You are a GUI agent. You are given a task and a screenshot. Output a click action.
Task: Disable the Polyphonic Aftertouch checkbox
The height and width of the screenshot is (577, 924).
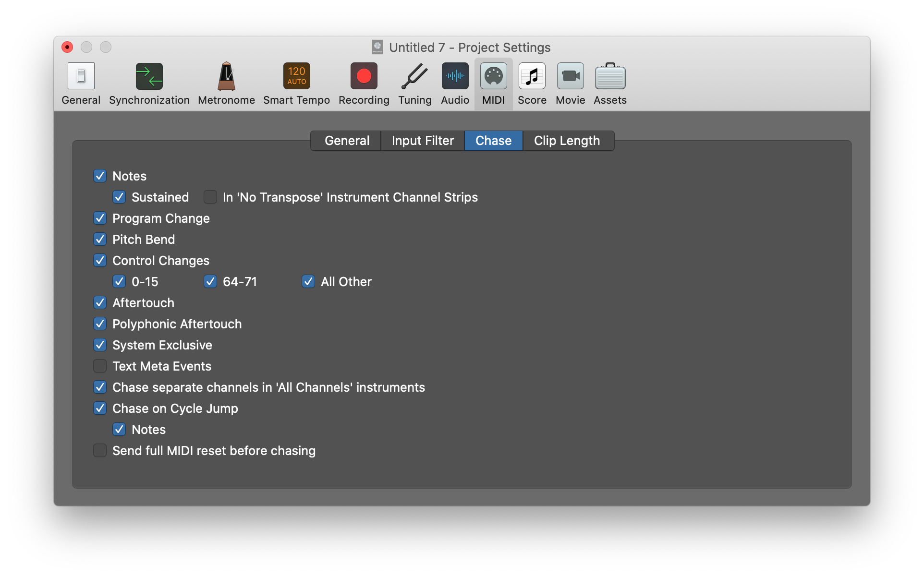click(x=100, y=324)
